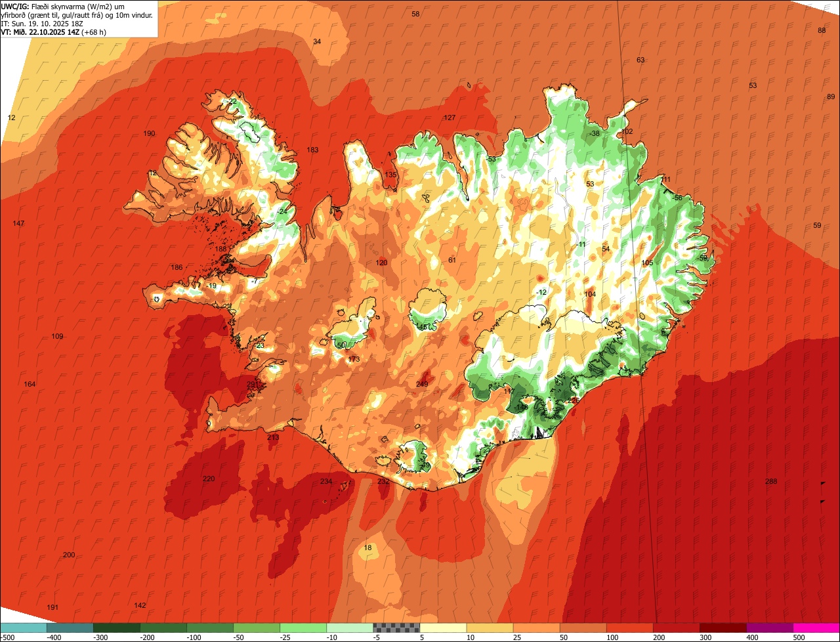Click the magenta legend swatch right of 500
This screenshot has width=840, height=642.
(816, 628)
